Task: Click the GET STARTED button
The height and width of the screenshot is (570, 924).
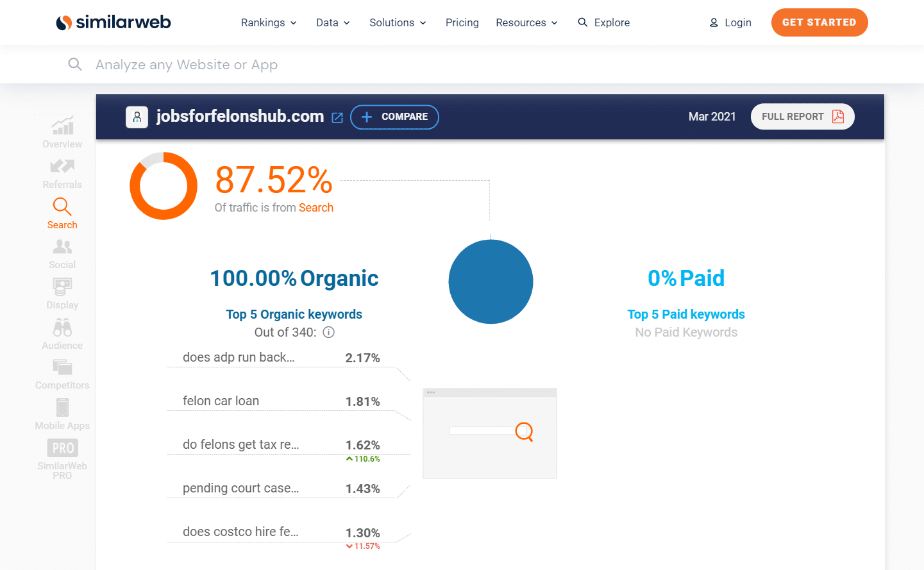Action: pos(819,22)
